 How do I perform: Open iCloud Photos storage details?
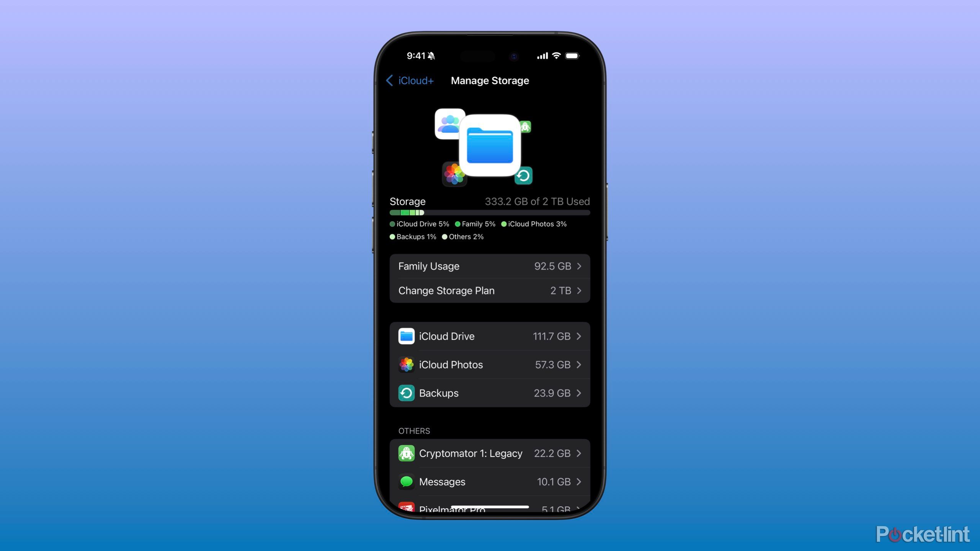[489, 365]
